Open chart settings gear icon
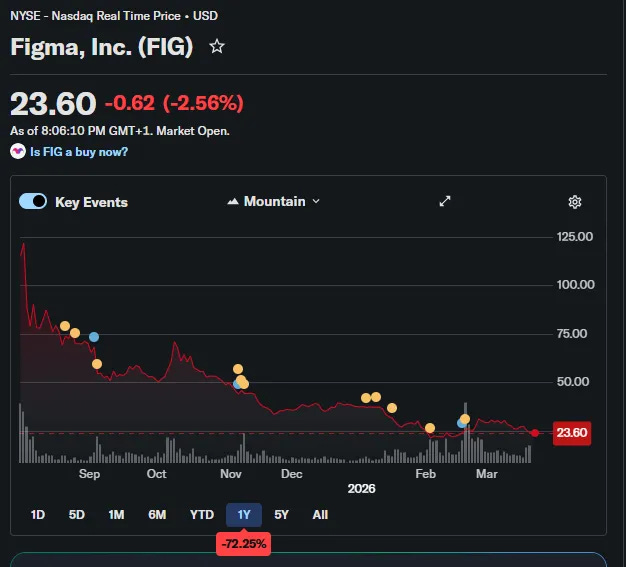Image resolution: width=626 pixels, height=567 pixels. pyautogui.click(x=574, y=202)
